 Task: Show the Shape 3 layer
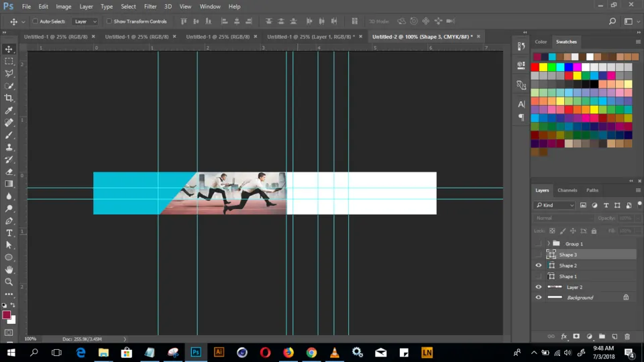(x=539, y=255)
